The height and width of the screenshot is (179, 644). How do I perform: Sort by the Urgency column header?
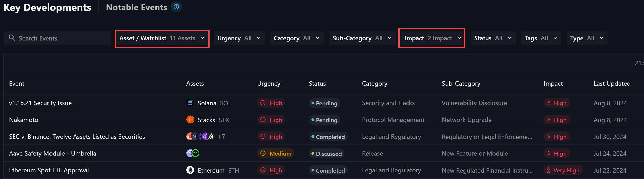pos(268,84)
